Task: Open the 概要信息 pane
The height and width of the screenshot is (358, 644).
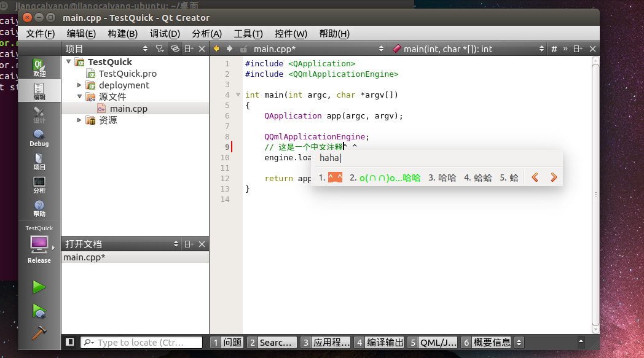Action: [x=487, y=343]
